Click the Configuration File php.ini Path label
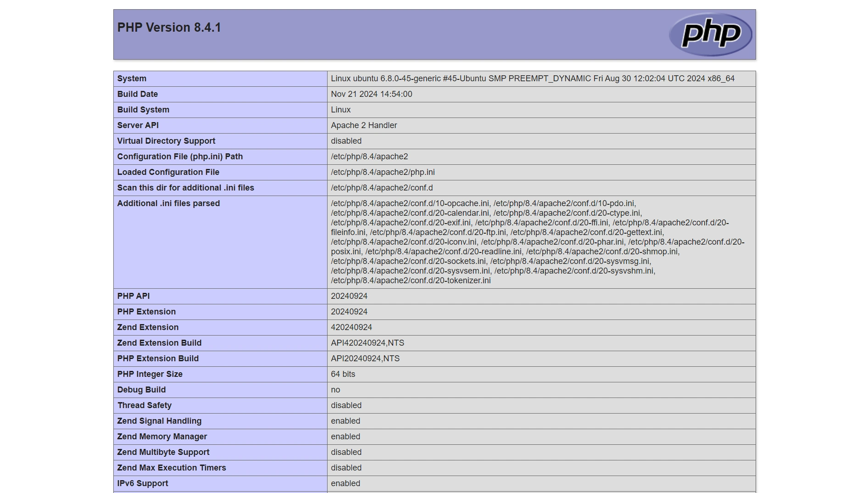The height and width of the screenshot is (493, 868). pos(180,157)
